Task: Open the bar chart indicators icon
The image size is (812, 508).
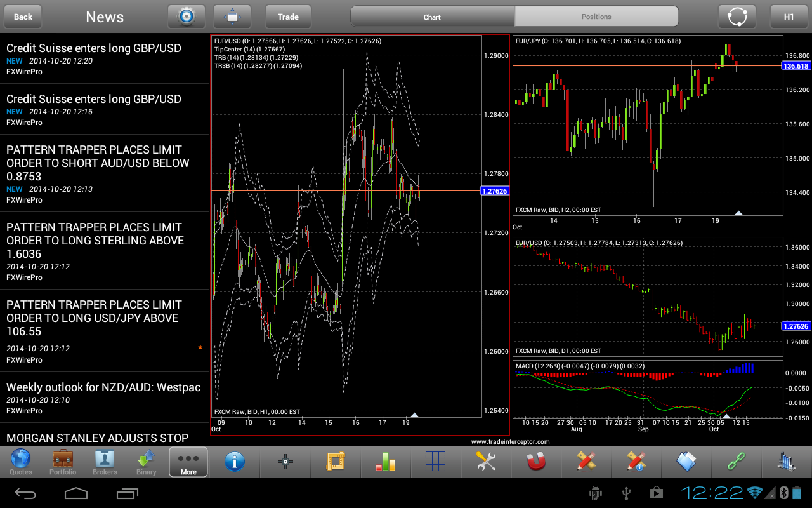Action: [x=385, y=462]
